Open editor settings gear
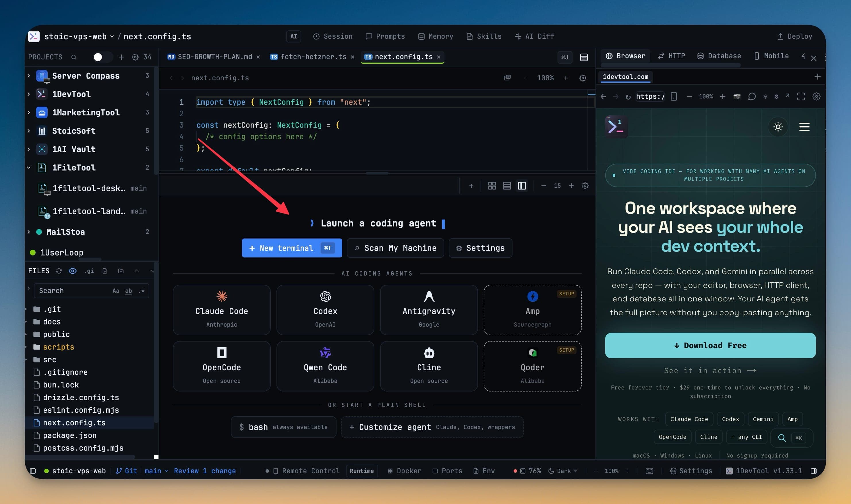851x504 pixels. point(583,78)
